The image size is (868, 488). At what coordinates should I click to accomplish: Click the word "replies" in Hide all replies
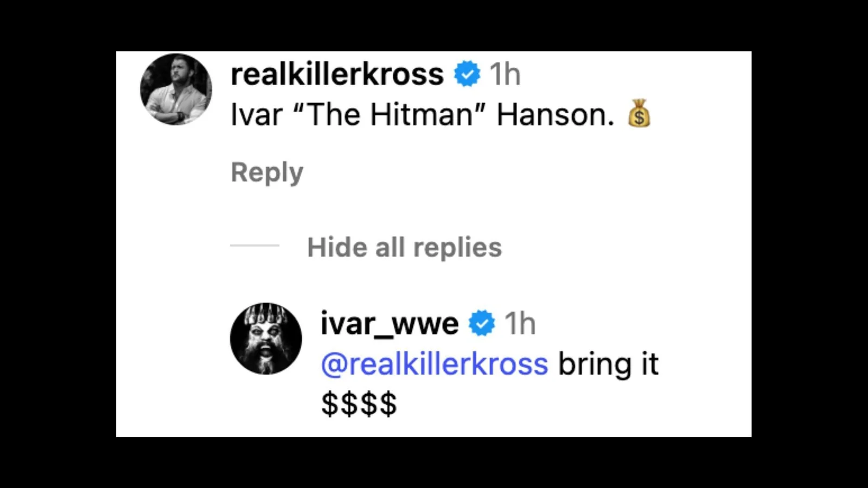(457, 248)
